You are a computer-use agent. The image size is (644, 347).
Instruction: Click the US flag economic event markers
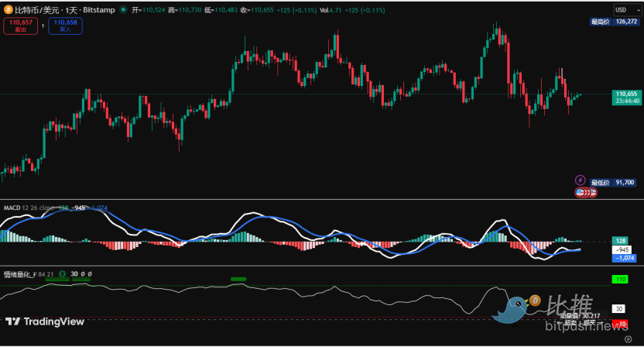point(583,191)
